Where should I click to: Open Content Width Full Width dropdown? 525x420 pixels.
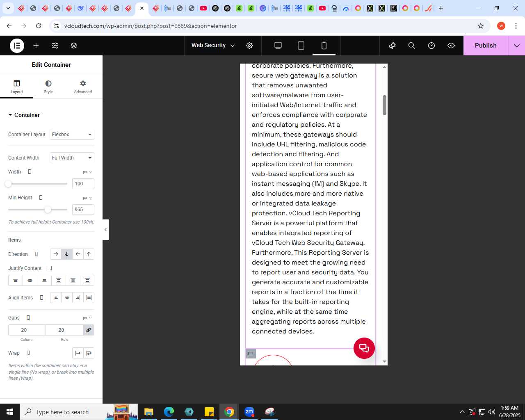(72, 158)
